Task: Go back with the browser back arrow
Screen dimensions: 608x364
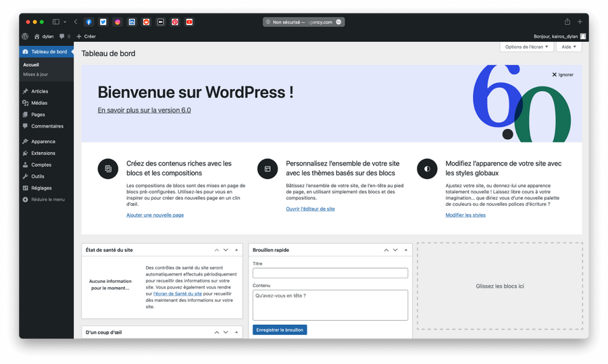Action: click(x=76, y=22)
